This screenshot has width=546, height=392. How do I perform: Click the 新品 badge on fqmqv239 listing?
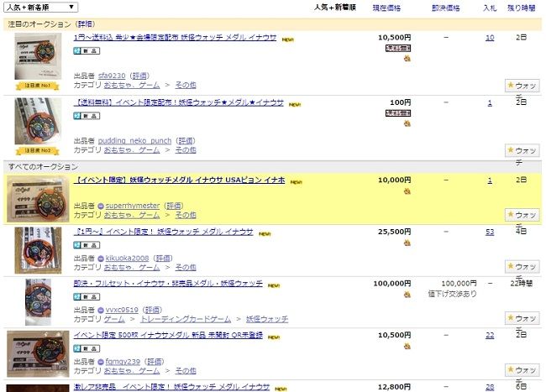click(x=87, y=348)
